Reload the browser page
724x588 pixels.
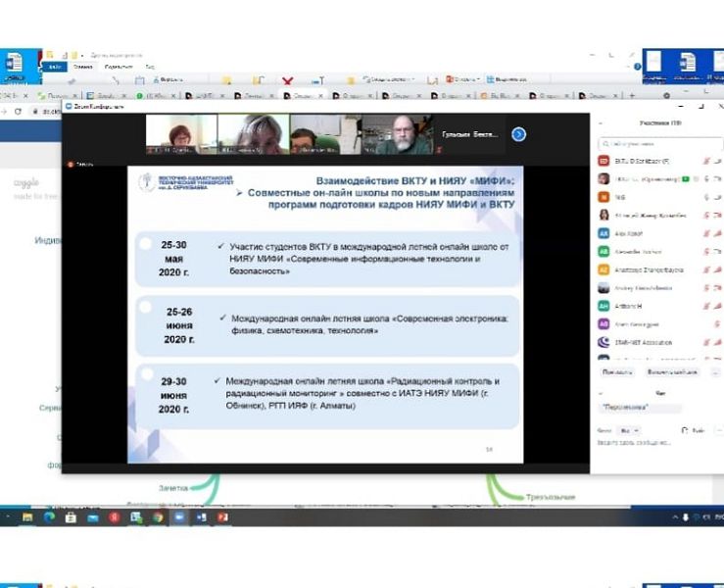[x=18, y=112]
